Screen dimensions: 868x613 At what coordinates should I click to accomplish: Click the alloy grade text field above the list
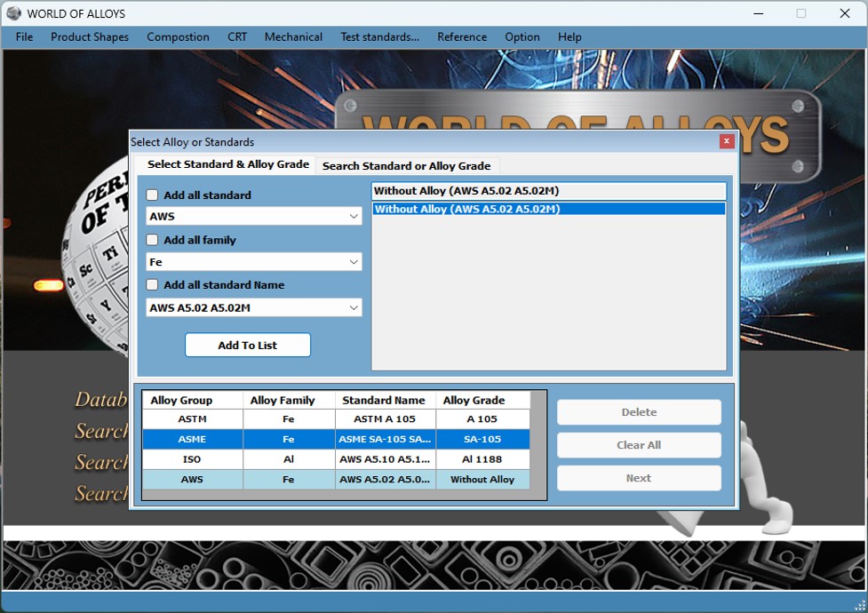(548, 191)
